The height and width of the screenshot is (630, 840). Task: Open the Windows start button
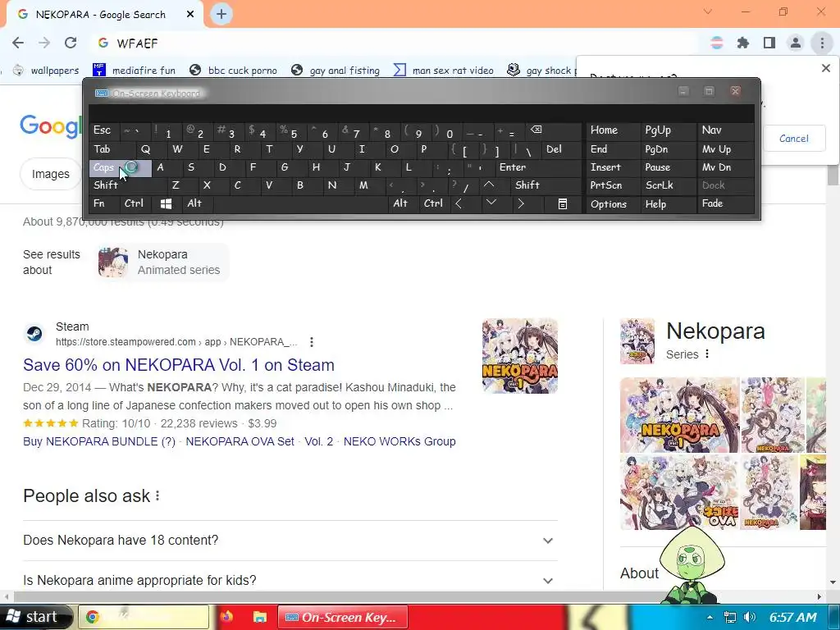(34, 617)
